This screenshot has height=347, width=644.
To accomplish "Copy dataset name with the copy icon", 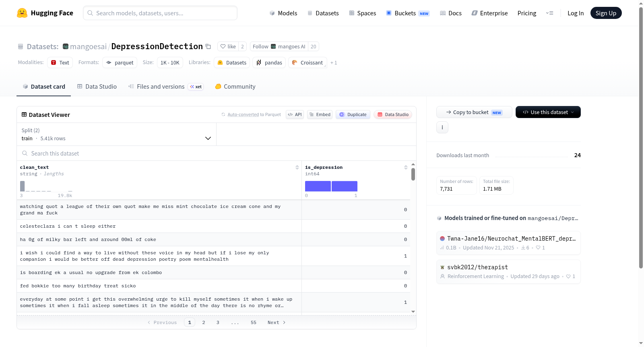I will [x=208, y=46].
